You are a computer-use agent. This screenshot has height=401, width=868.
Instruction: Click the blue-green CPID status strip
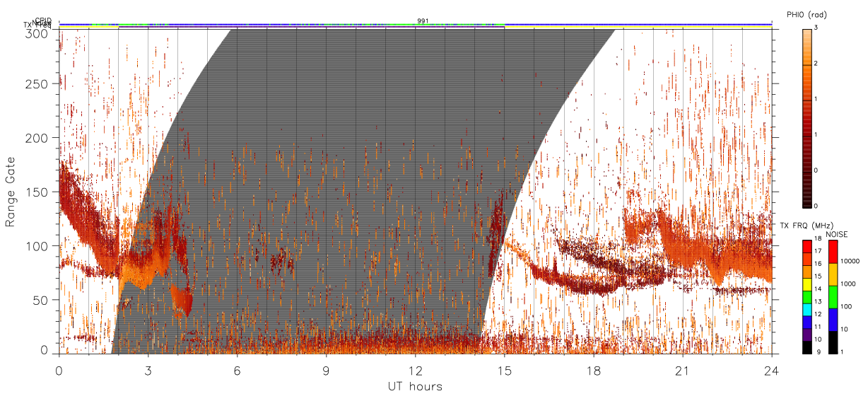[415, 25]
